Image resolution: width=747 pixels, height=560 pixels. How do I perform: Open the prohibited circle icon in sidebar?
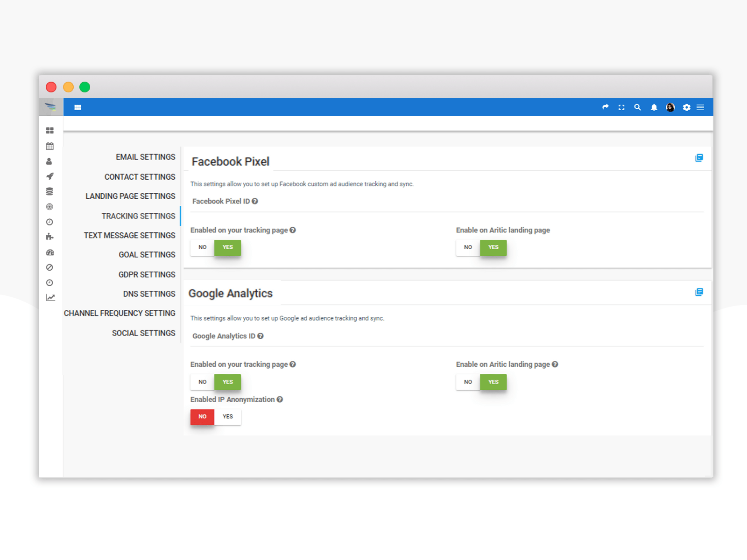pos(49,267)
